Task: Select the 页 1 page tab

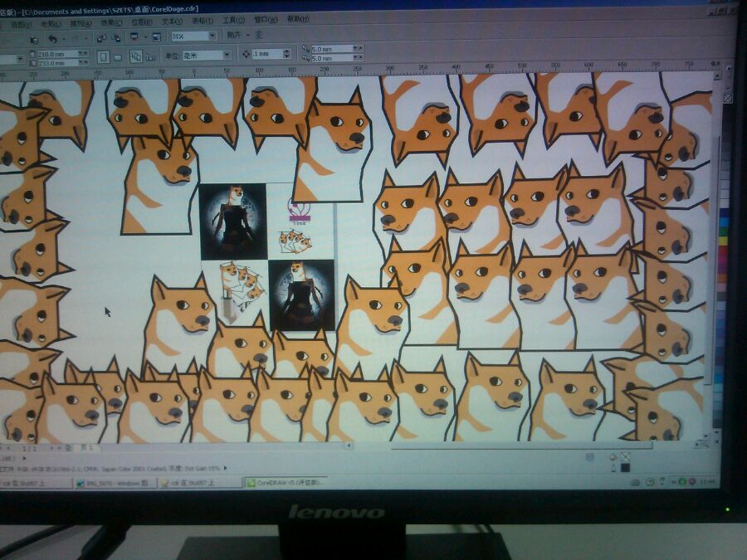Action: pyautogui.click(x=86, y=448)
